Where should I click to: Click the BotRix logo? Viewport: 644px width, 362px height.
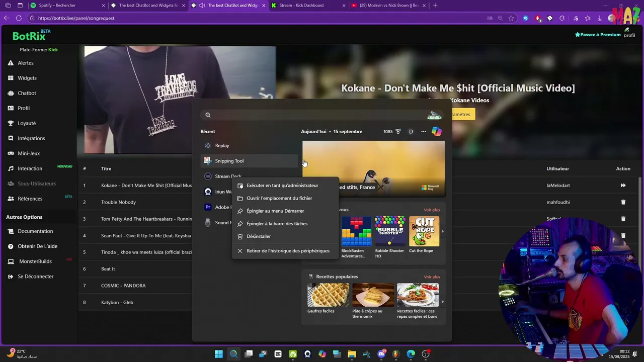[31, 35]
